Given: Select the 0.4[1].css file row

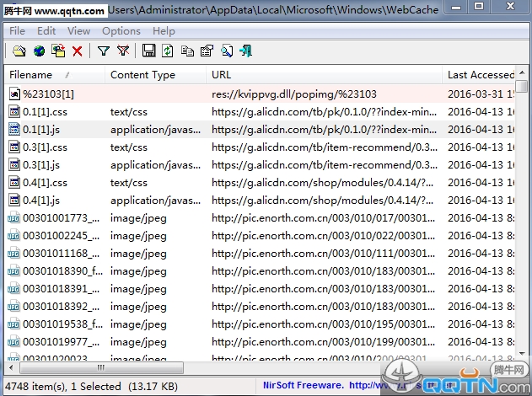Looking at the screenshot, I should 260,182.
